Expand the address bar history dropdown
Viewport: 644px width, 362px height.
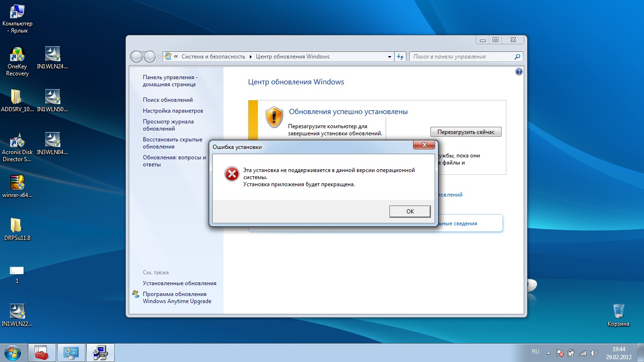(390, 57)
